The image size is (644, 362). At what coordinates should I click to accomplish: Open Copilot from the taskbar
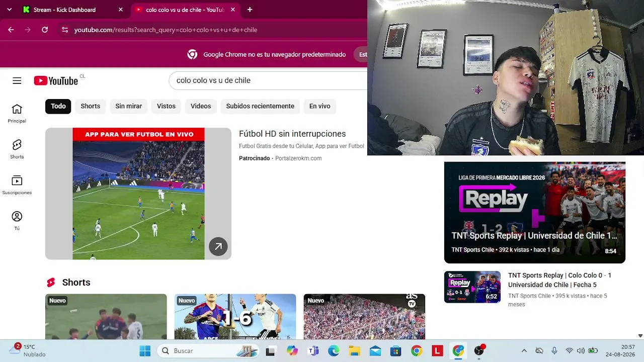[292, 351]
